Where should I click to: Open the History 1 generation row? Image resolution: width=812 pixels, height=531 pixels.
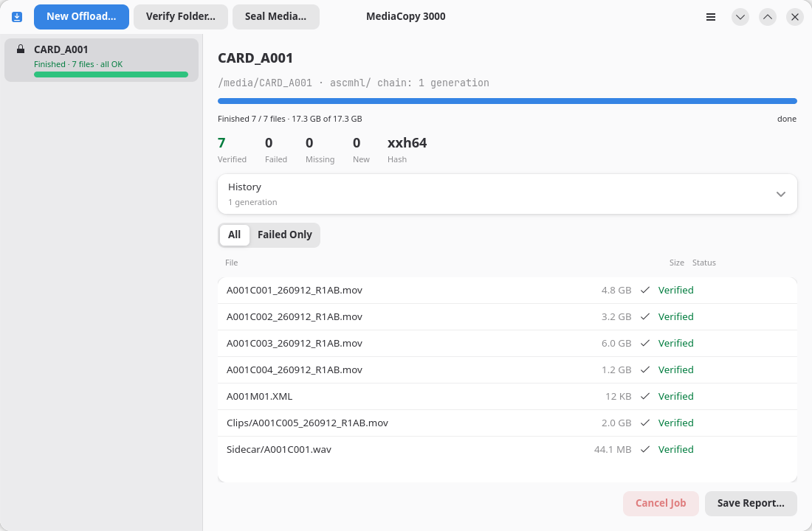coord(508,194)
